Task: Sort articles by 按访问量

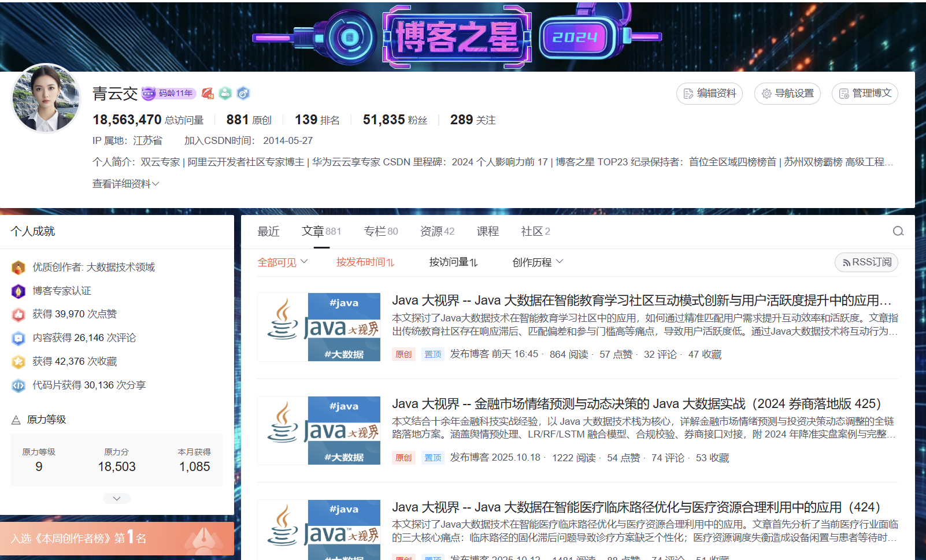Action: pos(453,262)
